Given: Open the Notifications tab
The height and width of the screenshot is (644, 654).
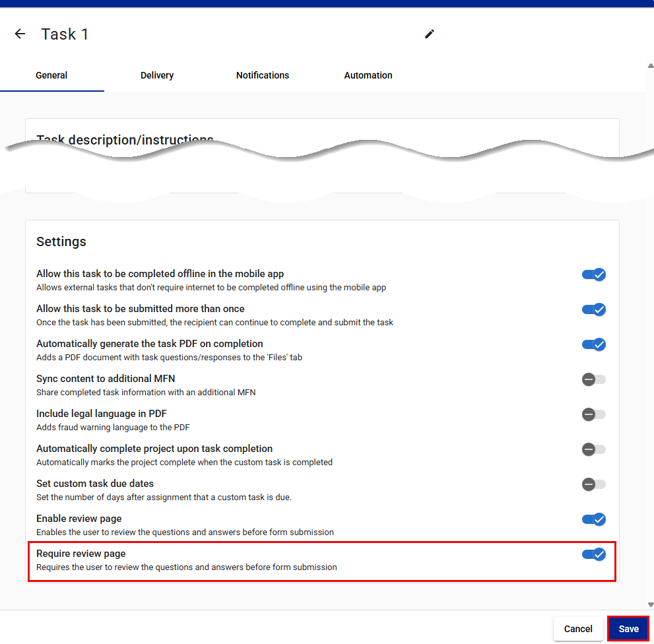Looking at the screenshot, I should coord(263,75).
